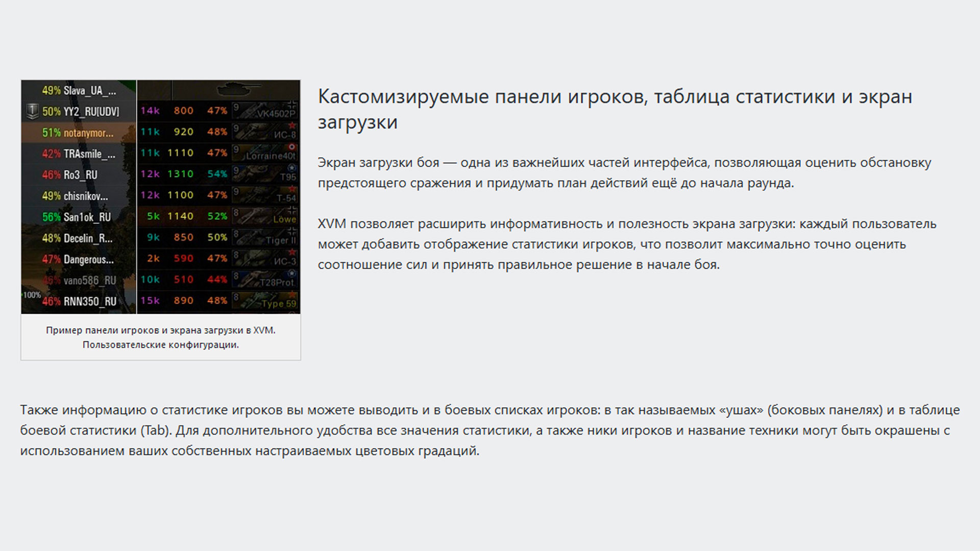Click the caption line 'Пользовательские конфигурации.'
980x551 pixels.
[161, 345]
